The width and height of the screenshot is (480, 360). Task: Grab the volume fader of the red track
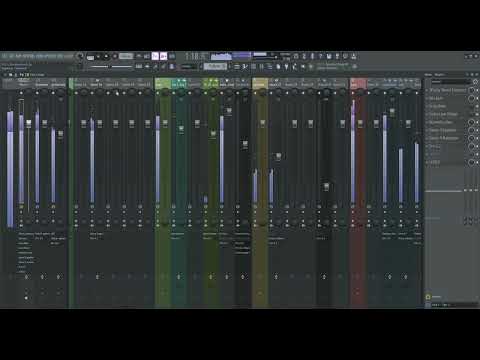coord(360,124)
